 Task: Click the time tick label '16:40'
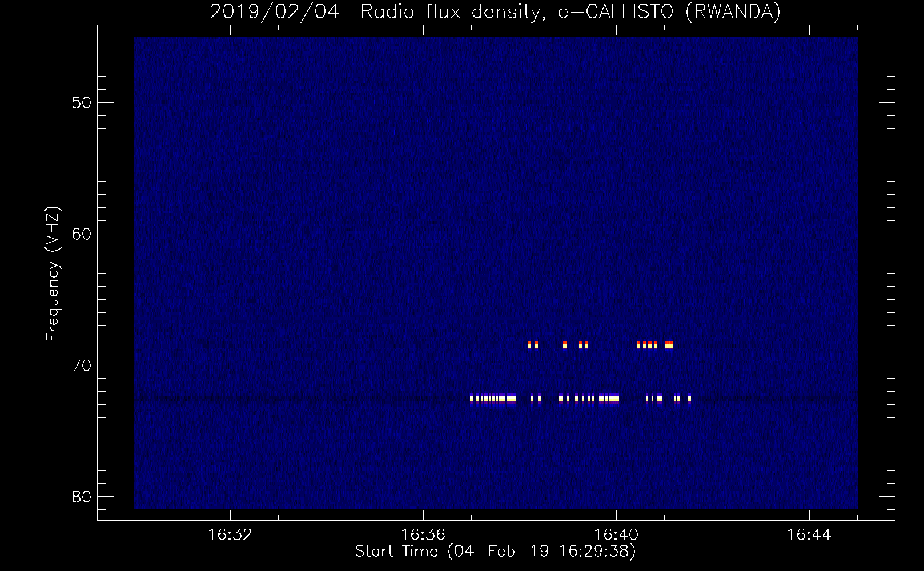pyautogui.click(x=616, y=535)
